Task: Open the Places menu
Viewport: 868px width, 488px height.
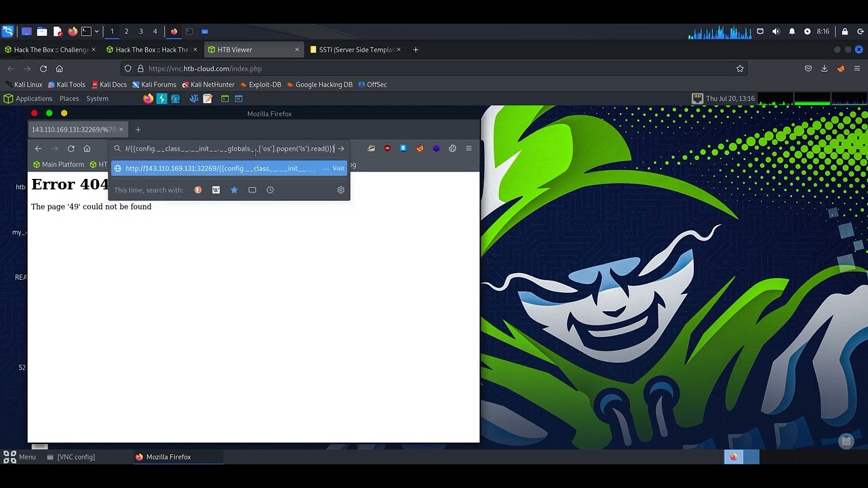Action: point(69,99)
